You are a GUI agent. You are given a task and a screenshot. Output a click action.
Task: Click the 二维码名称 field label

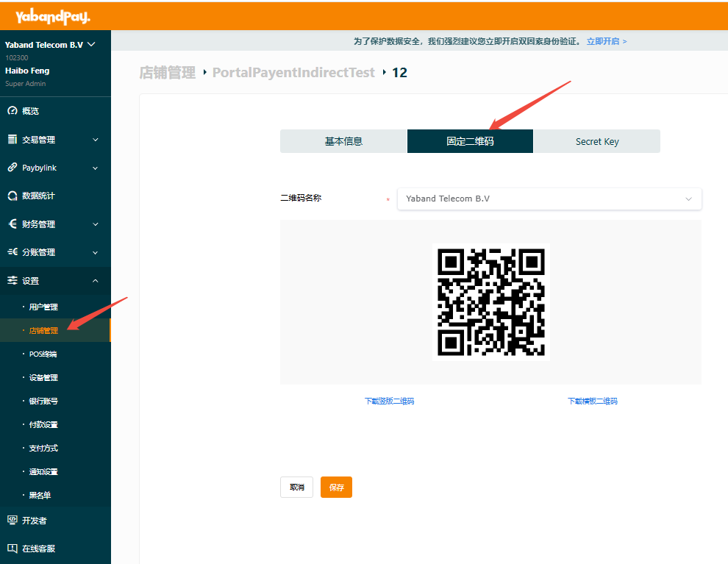point(301,199)
